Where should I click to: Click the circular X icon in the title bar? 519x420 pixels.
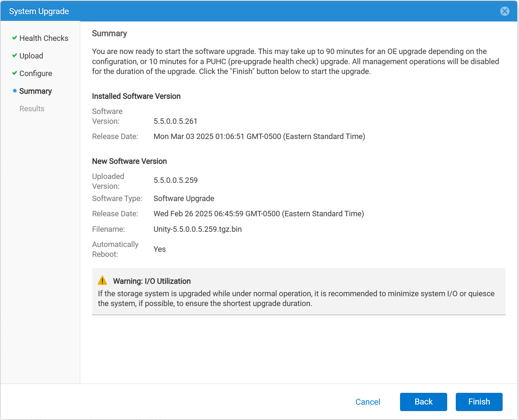(x=505, y=11)
